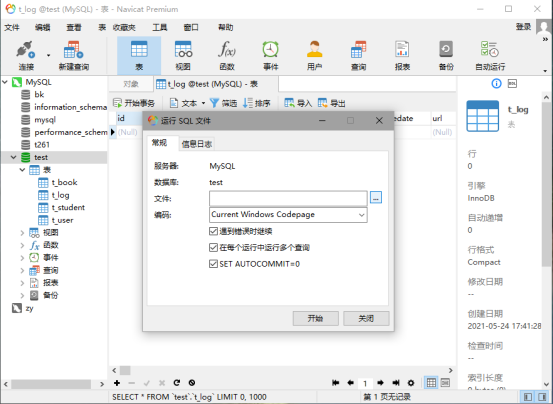Switch to the 信息日志 tab
553x404 pixels.
[x=196, y=144]
